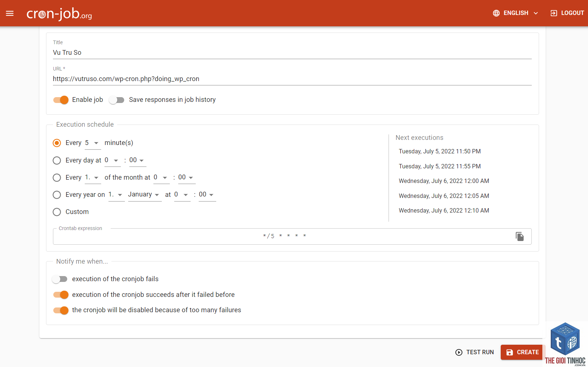Viewport: 588px width, 367px height.
Task: Click next execution Tuesday 11:50 PM
Action: [x=440, y=151]
